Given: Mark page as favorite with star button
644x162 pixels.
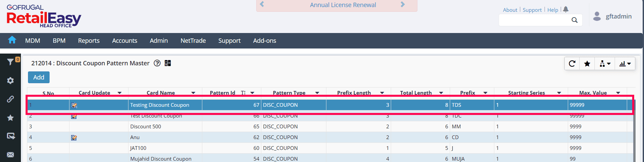Looking at the screenshot, I should [x=587, y=64].
